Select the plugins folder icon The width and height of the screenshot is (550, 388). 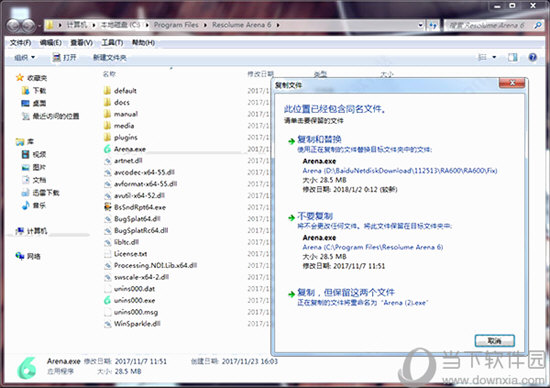(107, 137)
